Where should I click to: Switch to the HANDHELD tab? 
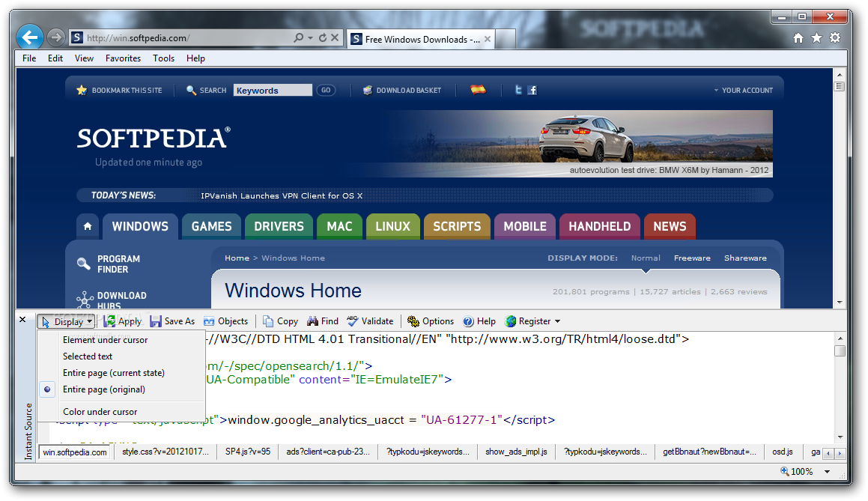pyautogui.click(x=600, y=226)
